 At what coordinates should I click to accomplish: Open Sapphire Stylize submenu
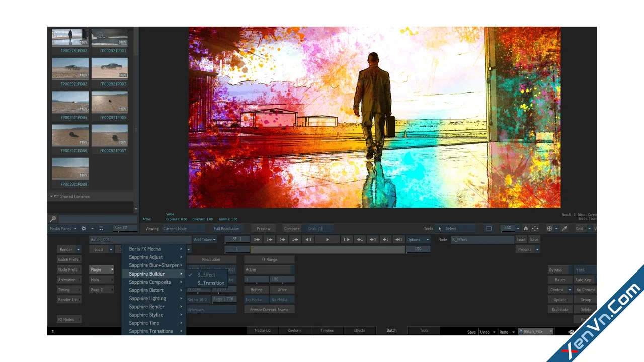tap(154, 315)
